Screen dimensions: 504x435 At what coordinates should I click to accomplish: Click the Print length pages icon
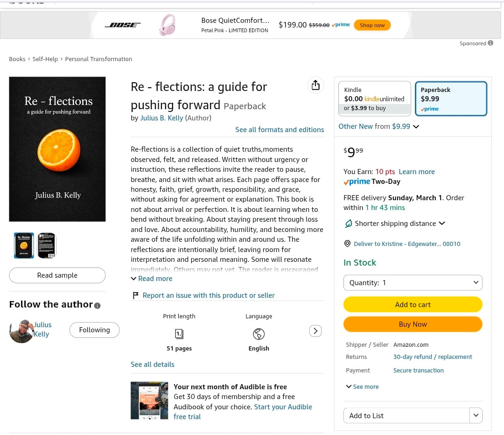tap(179, 334)
